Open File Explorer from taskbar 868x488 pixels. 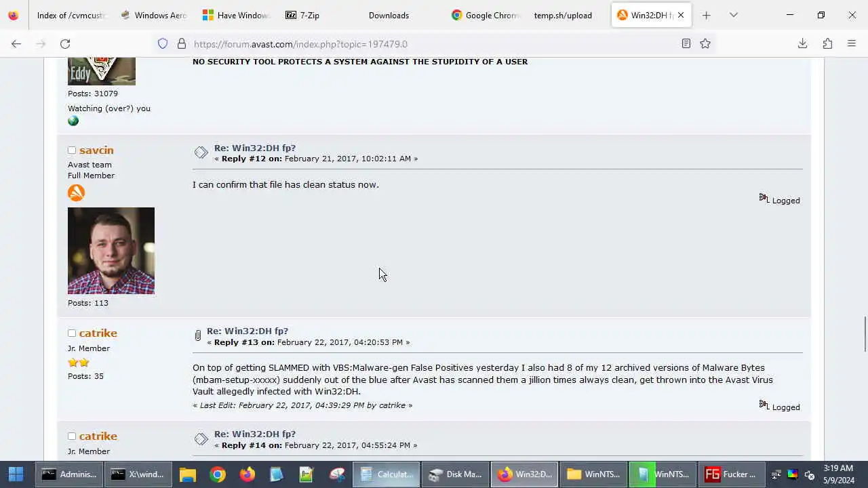point(188,474)
